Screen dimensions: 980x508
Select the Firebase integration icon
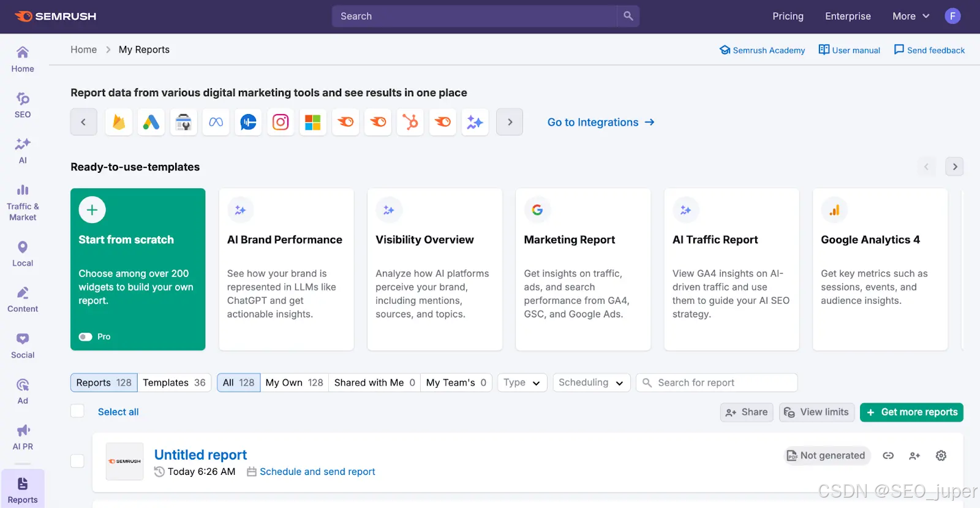[119, 123]
